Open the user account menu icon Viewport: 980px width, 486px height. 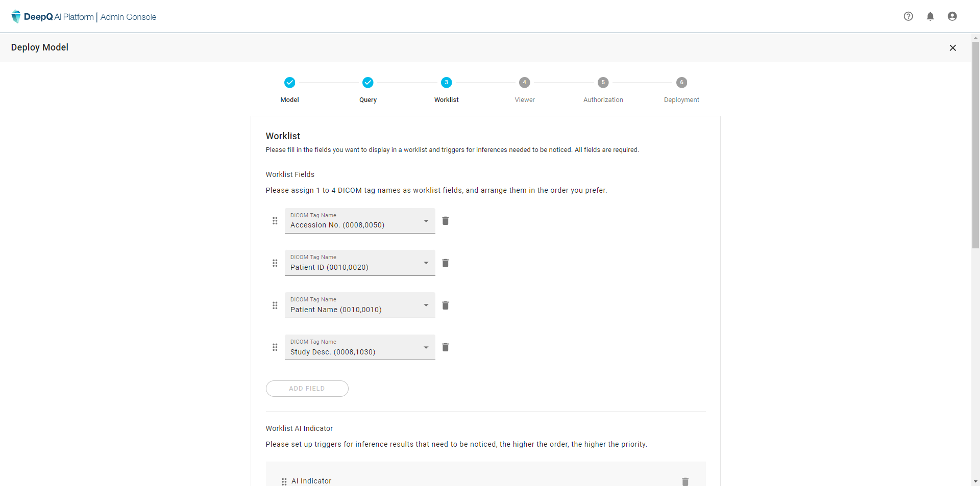point(952,16)
